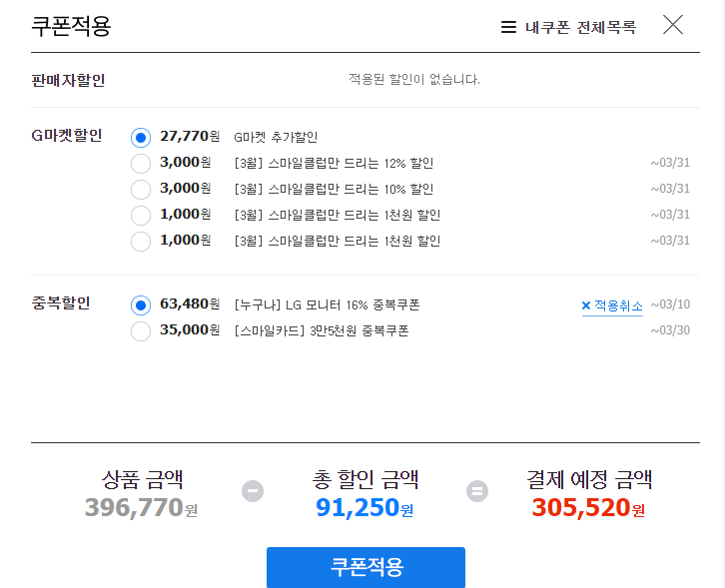The width and height of the screenshot is (725, 588).
Task: Click the minus circle icon in summary
Action: click(253, 491)
